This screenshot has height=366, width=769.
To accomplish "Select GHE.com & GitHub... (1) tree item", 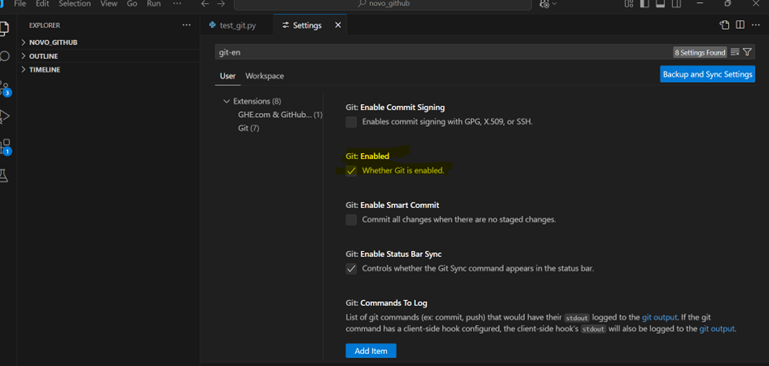I will coord(280,115).
